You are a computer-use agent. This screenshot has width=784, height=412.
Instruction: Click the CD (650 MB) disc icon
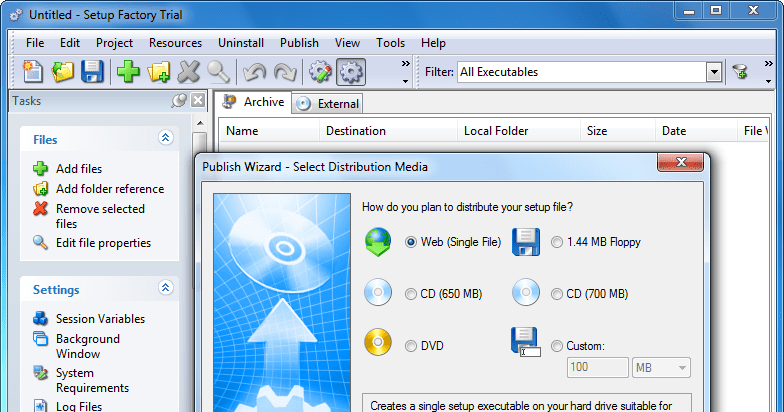[378, 292]
